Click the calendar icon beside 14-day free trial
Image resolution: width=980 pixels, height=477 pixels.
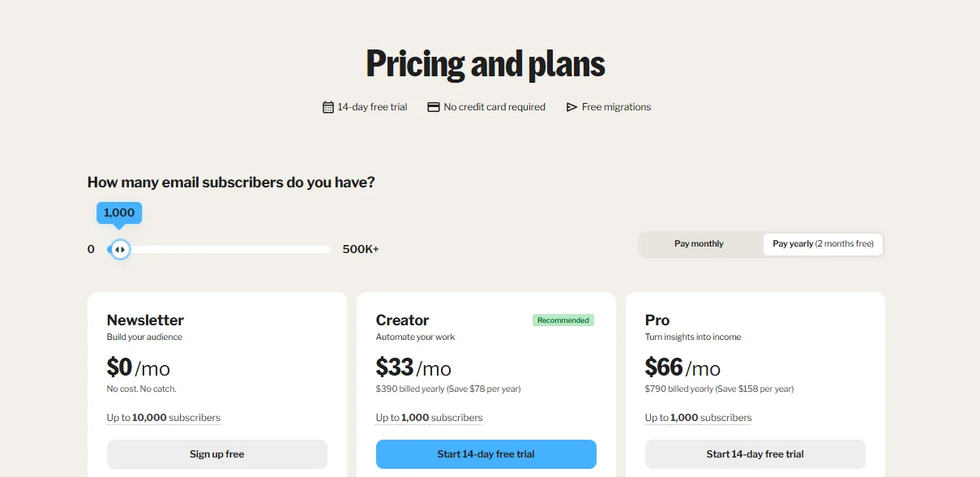coord(327,106)
